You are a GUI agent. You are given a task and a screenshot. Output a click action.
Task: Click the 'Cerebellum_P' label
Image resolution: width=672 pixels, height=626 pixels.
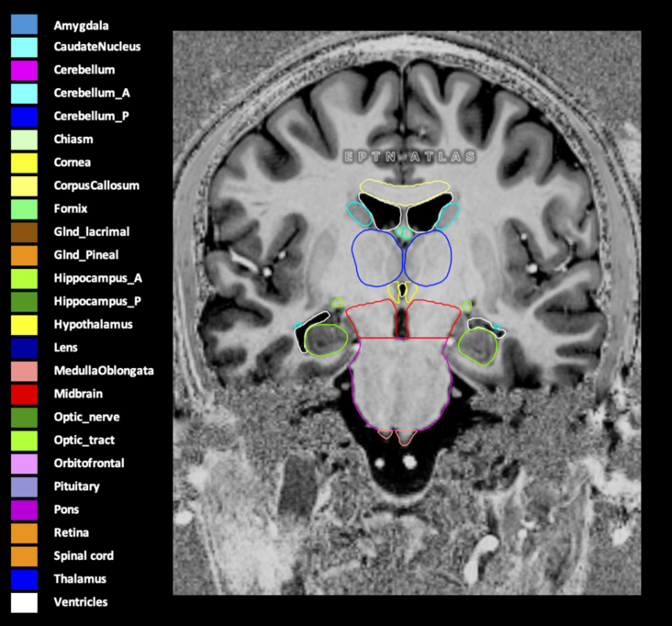pyautogui.click(x=91, y=117)
